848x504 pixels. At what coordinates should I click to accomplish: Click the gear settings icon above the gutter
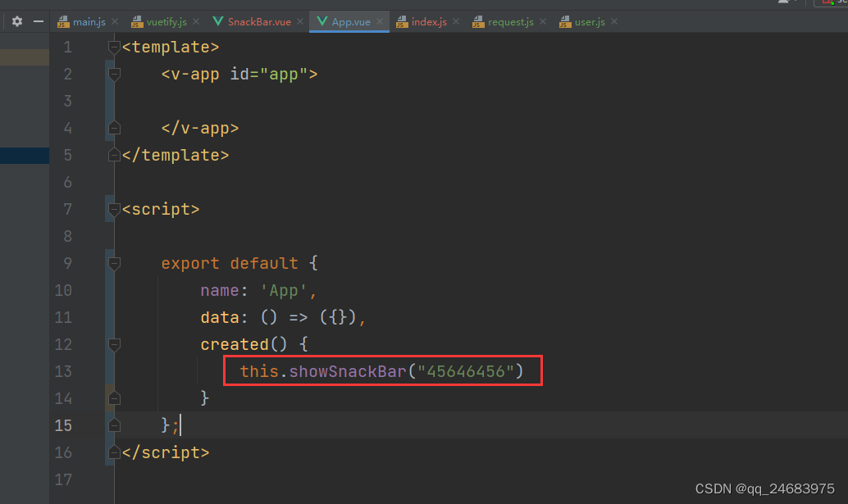[x=16, y=21]
